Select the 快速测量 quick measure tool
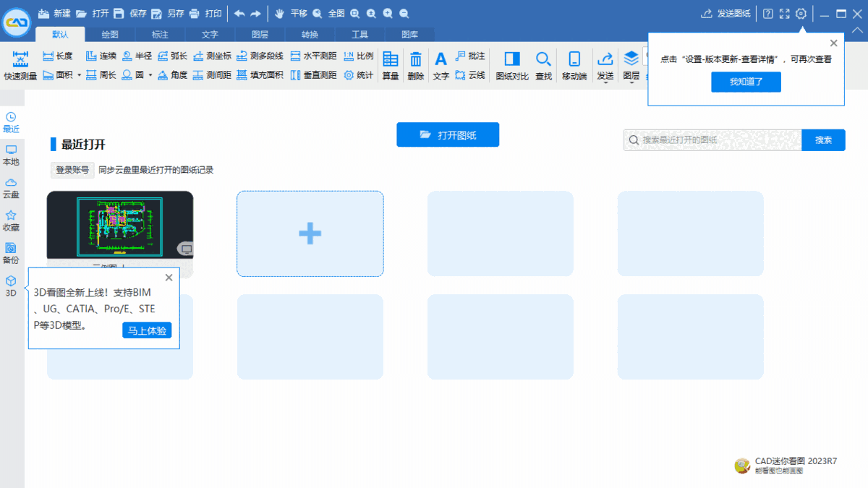Screen dimensions: 868x488 20,64
